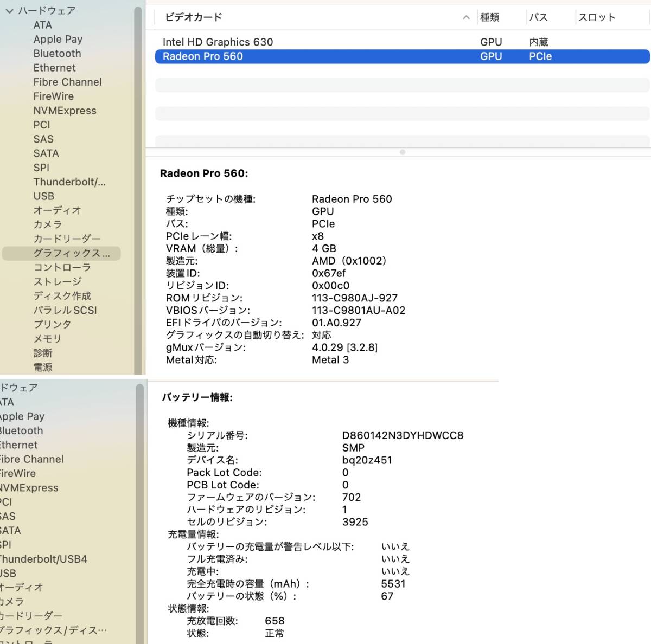Viewport: 651px width, 644px height.
Task: Open グラフィックス/ディス… in the lower sidebar
Action: pos(53,630)
